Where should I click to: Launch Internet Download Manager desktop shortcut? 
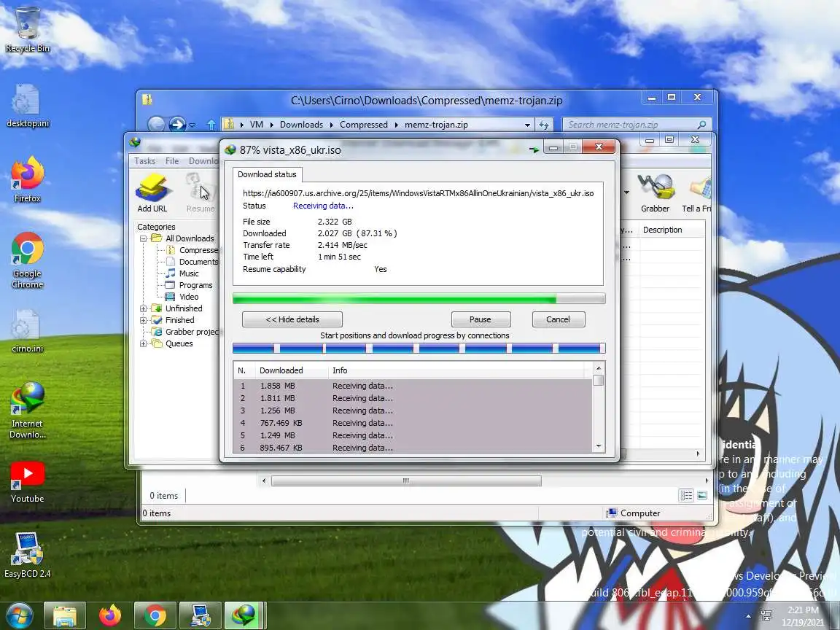click(27, 411)
